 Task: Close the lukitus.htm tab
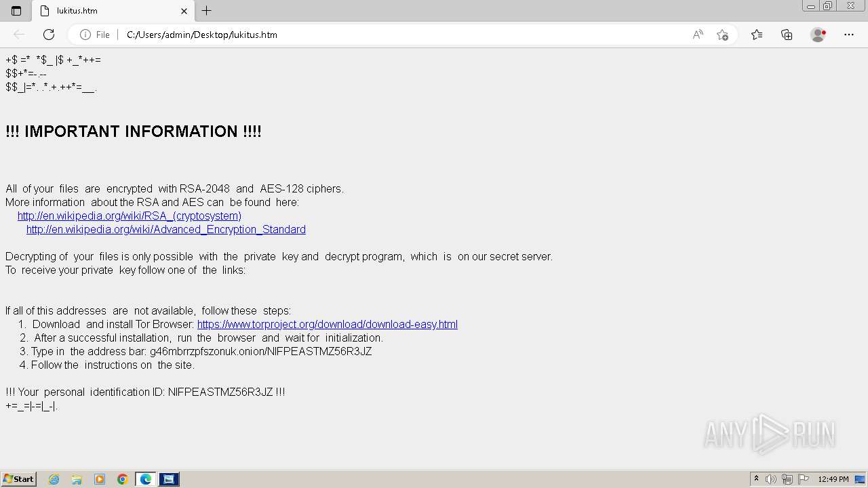pos(184,11)
